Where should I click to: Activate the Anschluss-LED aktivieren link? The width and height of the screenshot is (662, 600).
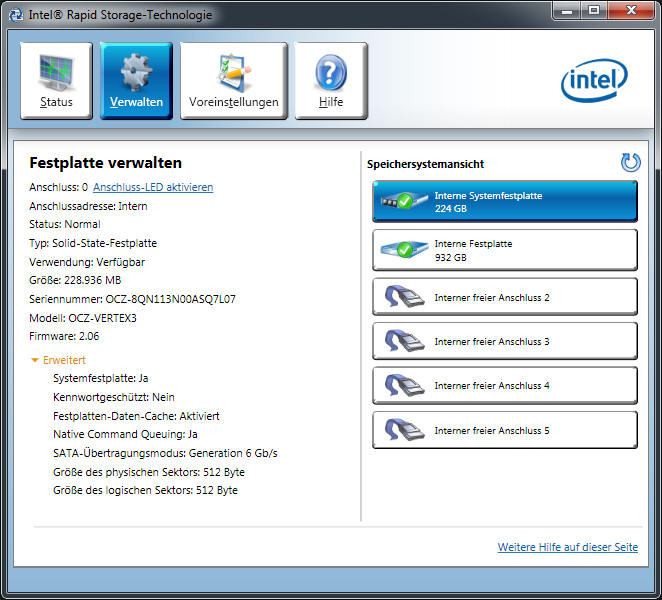[x=153, y=187]
